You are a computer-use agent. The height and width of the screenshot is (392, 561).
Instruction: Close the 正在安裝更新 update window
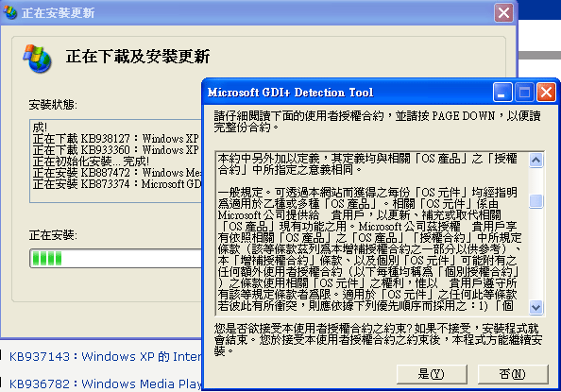click(503, 13)
